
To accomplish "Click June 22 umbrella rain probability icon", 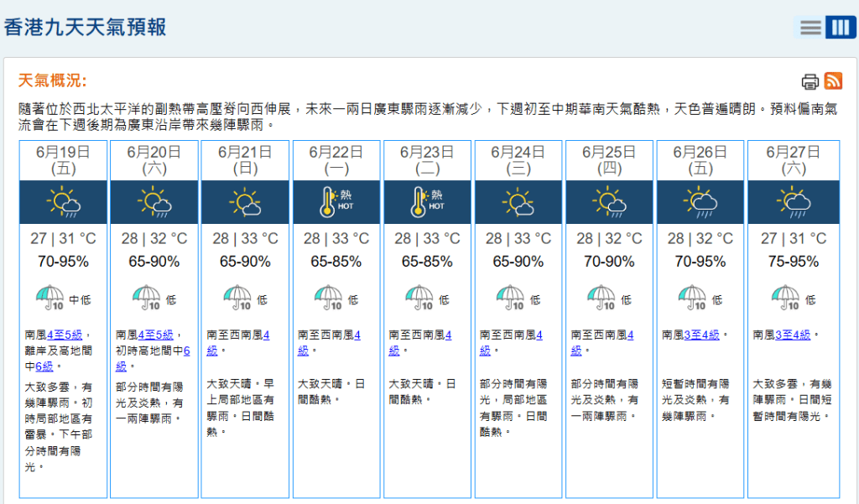I will pos(328,298).
